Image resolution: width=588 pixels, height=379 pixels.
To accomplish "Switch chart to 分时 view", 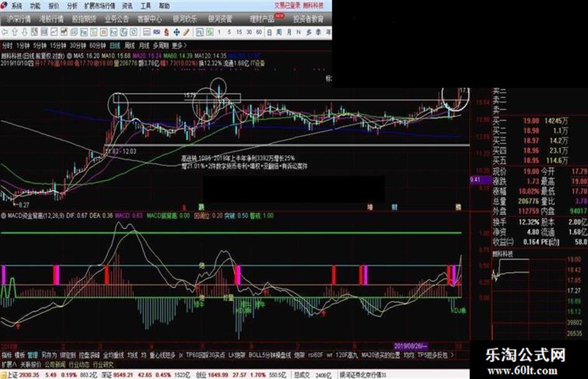I will click(x=7, y=46).
